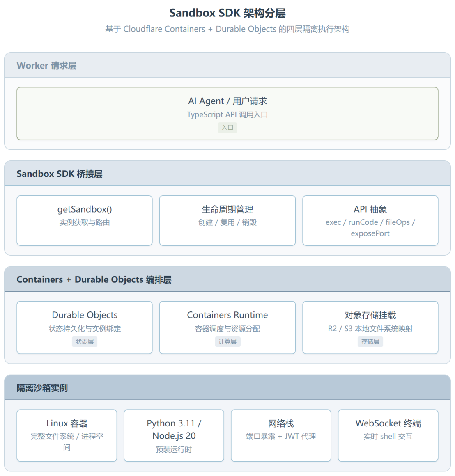Viewport: 455px width, 476px height.
Task: Click '实例获取与路由' description
Action: point(85,222)
